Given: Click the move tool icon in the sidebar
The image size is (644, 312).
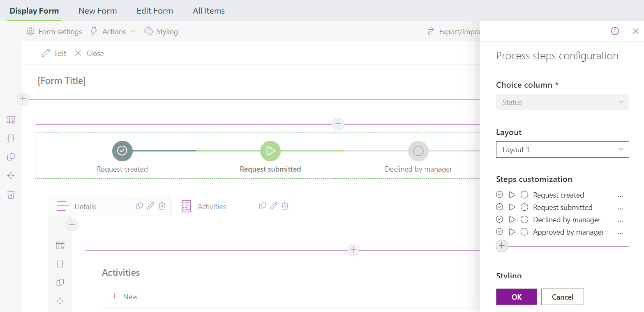Looking at the screenshot, I should pyautogui.click(x=11, y=175).
